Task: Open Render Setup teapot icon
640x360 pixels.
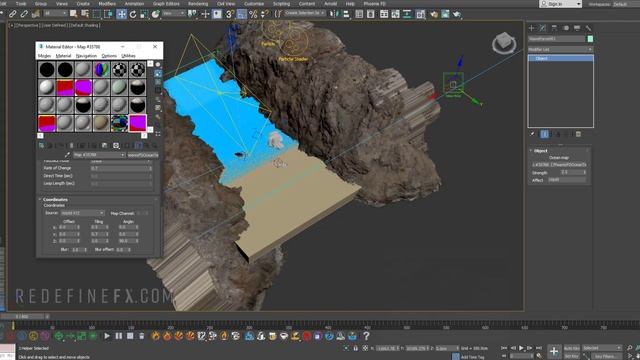Action: [x=433, y=14]
